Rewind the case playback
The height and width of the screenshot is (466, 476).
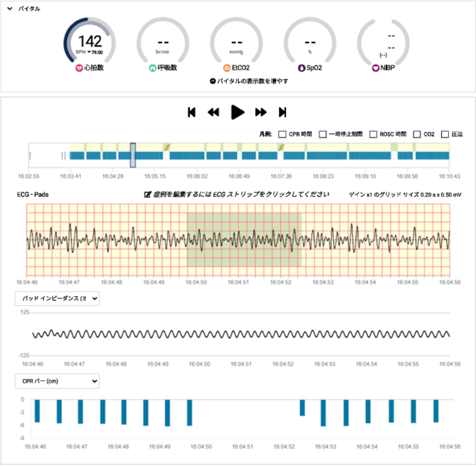[x=213, y=112]
